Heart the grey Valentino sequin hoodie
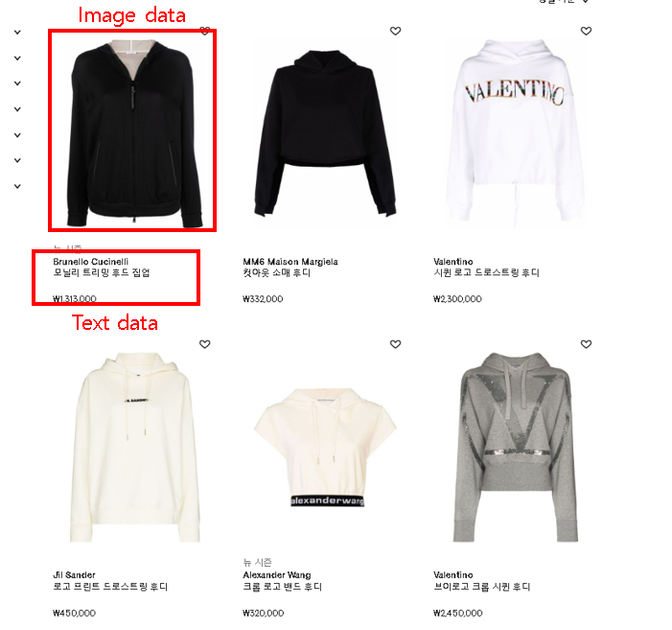The height and width of the screenshot is (630, 672). (586, 344)
